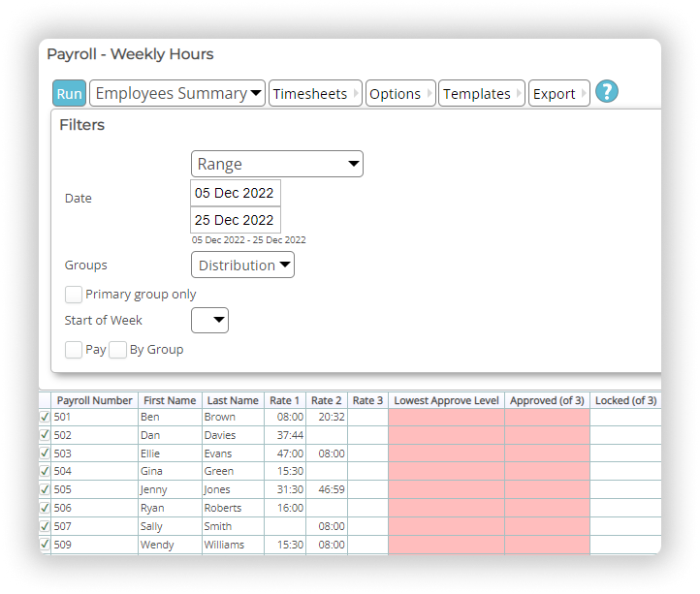Select the Brown last name cell

click(x=233, y=417)
